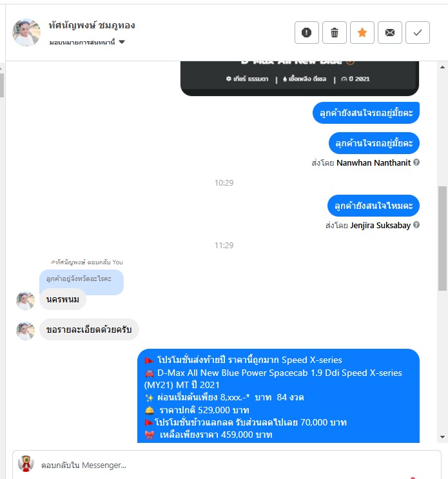Viewport: 448px width, 479px height.
Task: Click the Nanwhan Nanthanit sender name
Action: (373, 163)
